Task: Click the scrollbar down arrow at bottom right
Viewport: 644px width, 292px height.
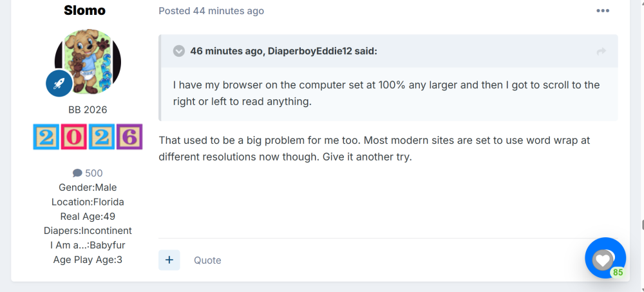Action: pyautogui.click(x=641, y=289)
